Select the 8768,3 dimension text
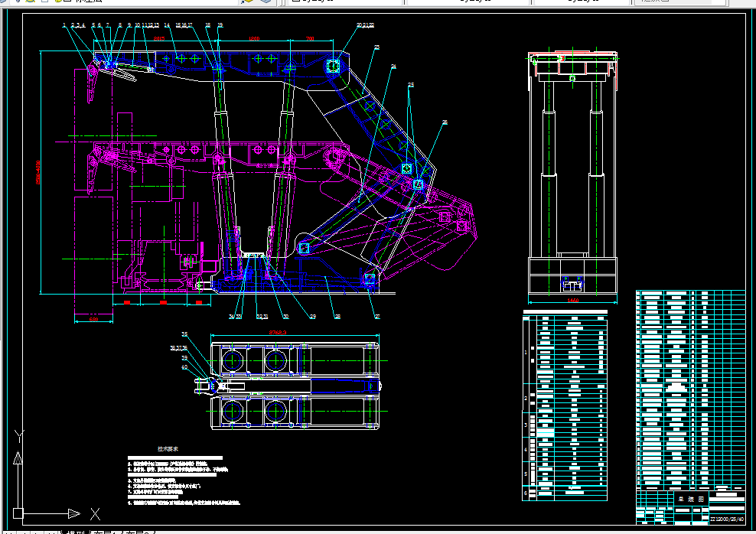 tap(278, 332)
